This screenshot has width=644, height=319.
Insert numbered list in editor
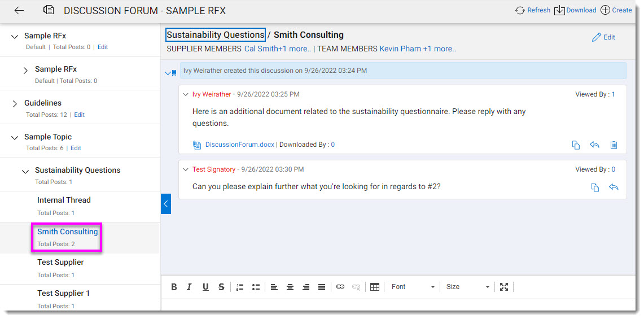(240, 287)
